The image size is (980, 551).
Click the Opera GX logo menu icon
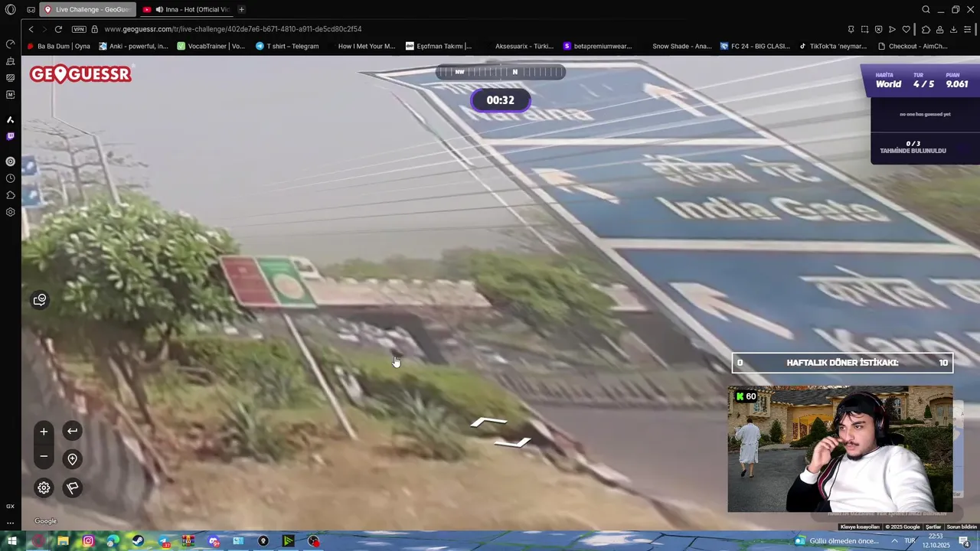(x=11, y=9)
